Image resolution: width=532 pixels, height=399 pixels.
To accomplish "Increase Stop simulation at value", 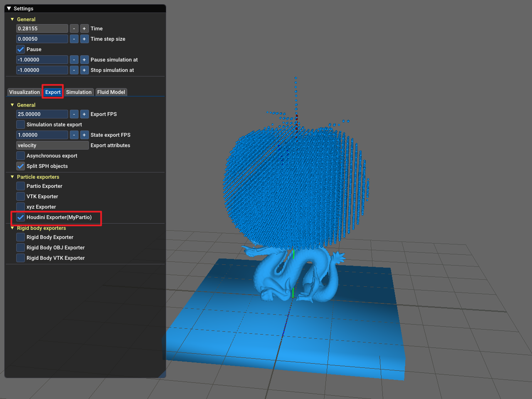I will (84, 70).
